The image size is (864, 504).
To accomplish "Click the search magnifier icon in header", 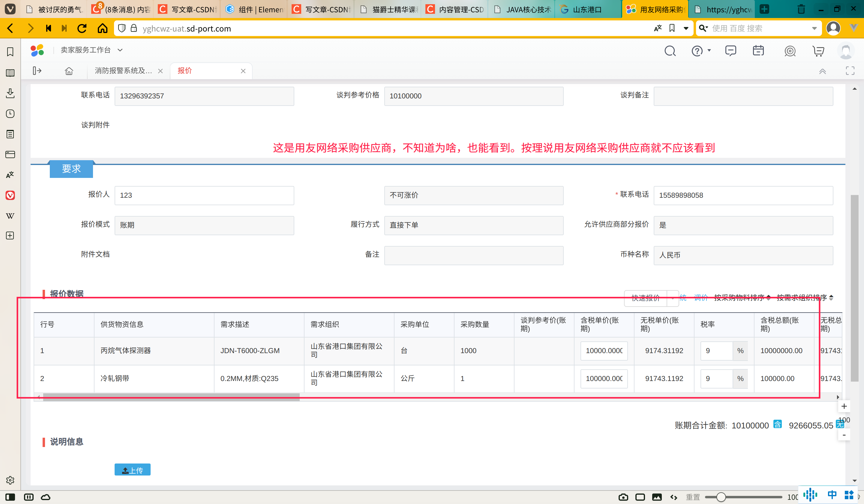I will click(x=670, y=51).
